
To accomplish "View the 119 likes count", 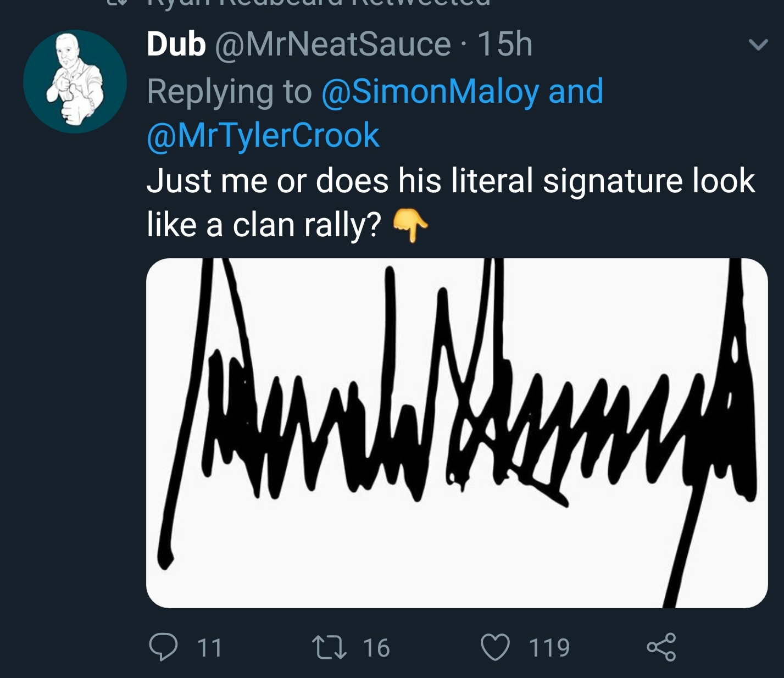I will (549, 648).
